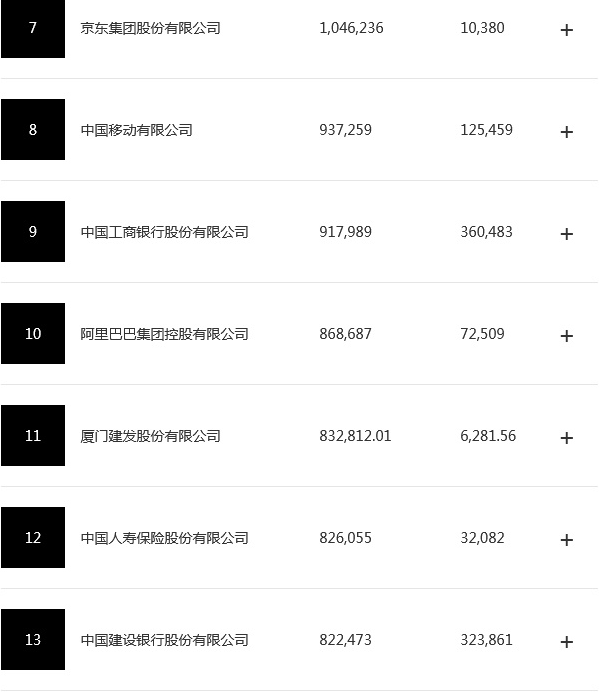Viewport: 607px width, 693px height.
Task: Select 中国人寿保险股份有限公司 company name
Action: click(164, 539)
